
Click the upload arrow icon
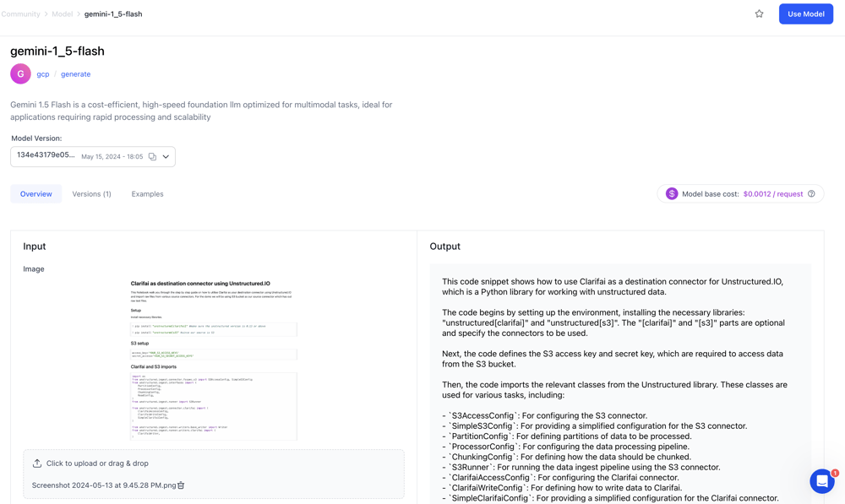37,463
